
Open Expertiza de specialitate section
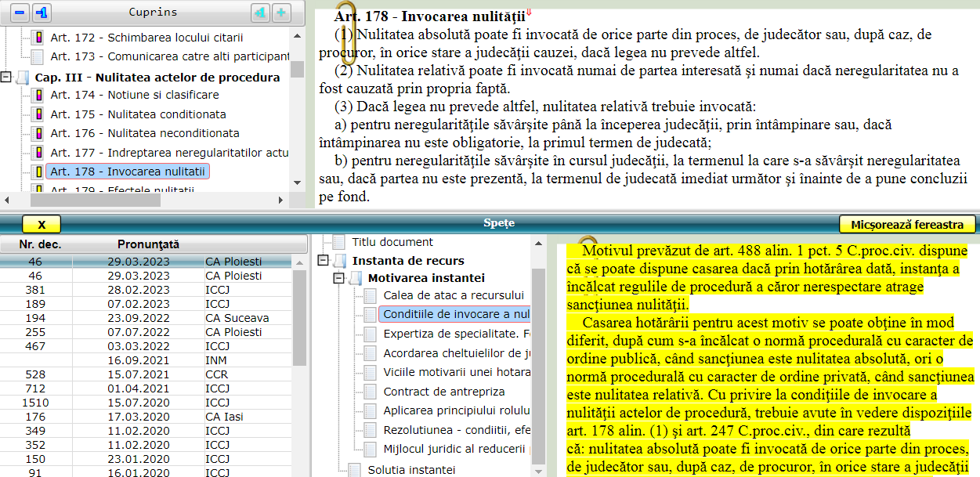(457, 334)
